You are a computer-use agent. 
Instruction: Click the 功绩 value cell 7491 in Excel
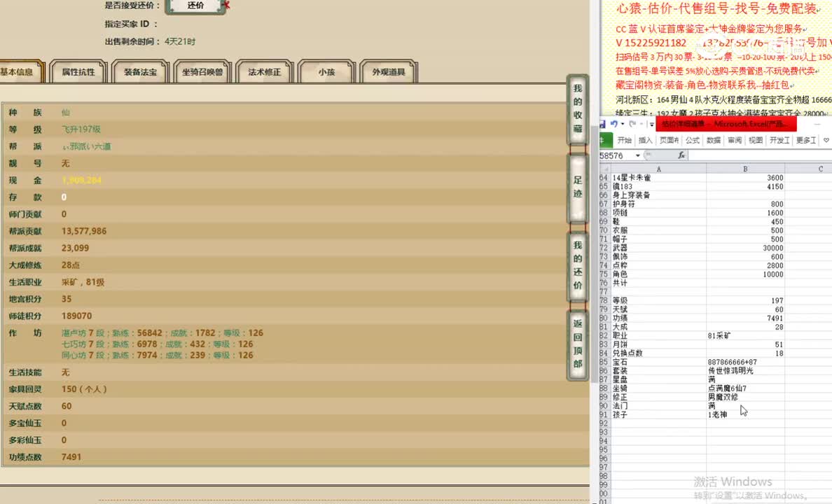pyautogui.click(x=745, y=318)
